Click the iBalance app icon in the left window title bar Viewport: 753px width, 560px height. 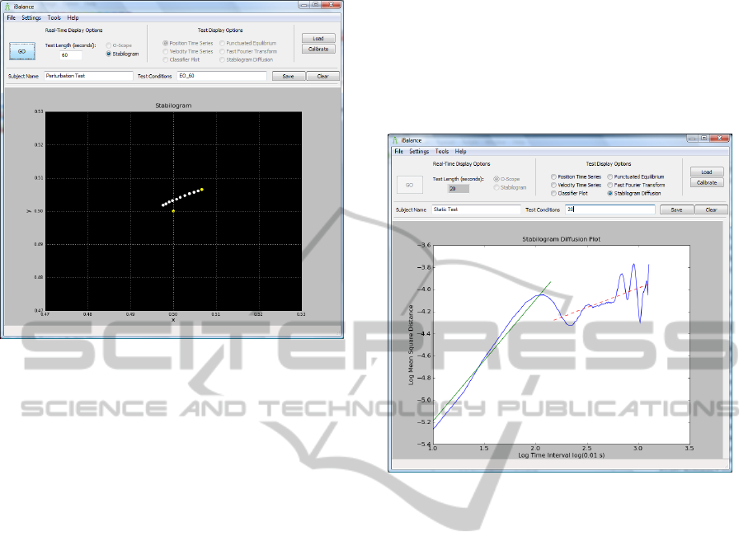pos(7,6)
